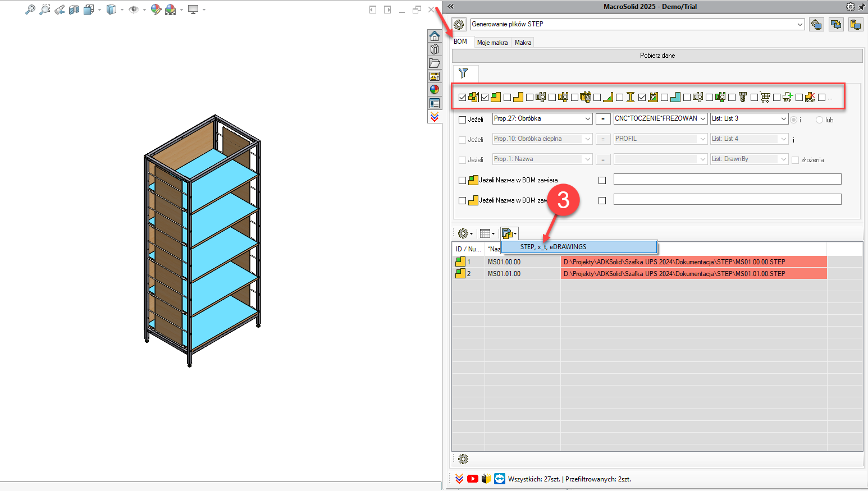This screenshot has height=491, width=868.
Task: Select the MS01.00.00 row name cell
Action: point(522,262)
